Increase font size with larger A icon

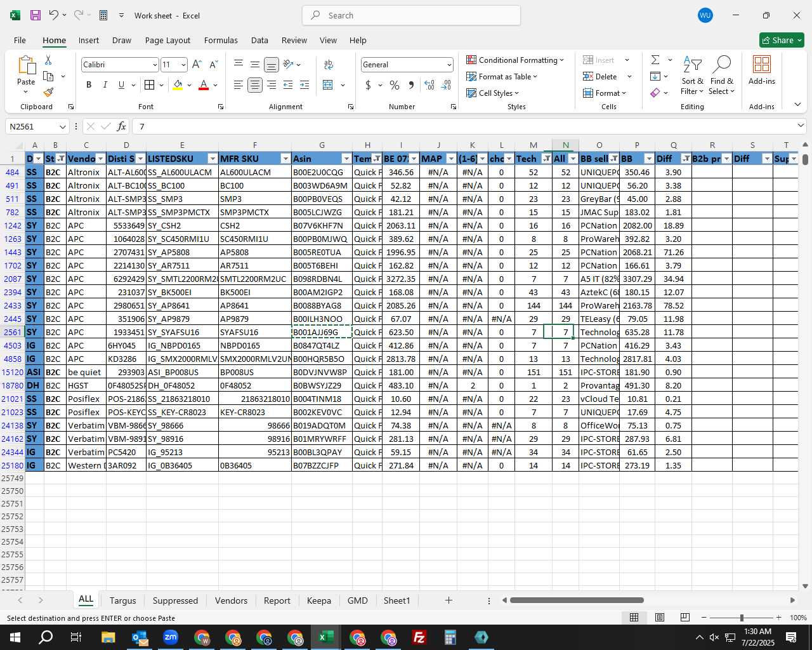click(197, 65)
